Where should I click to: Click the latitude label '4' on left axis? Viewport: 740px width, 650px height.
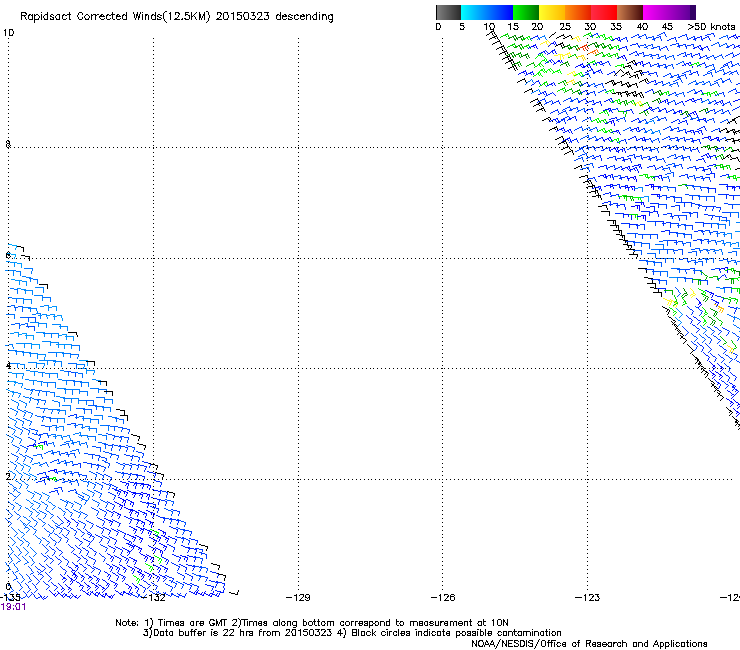coord(8,366)
